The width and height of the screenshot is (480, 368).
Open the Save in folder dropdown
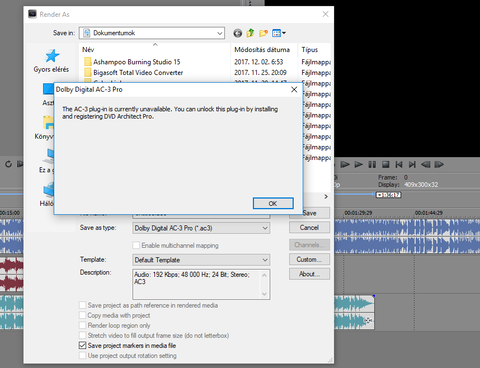tap(220, 33)
